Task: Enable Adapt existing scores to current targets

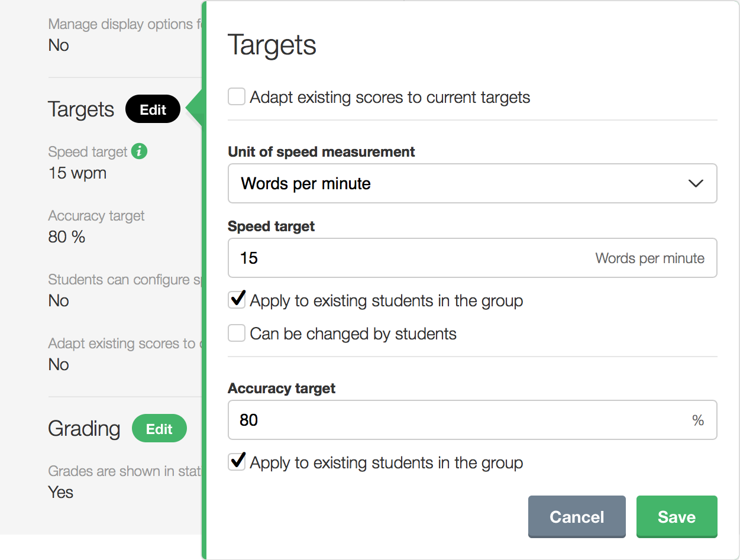Action: click(x=237, y=97)
